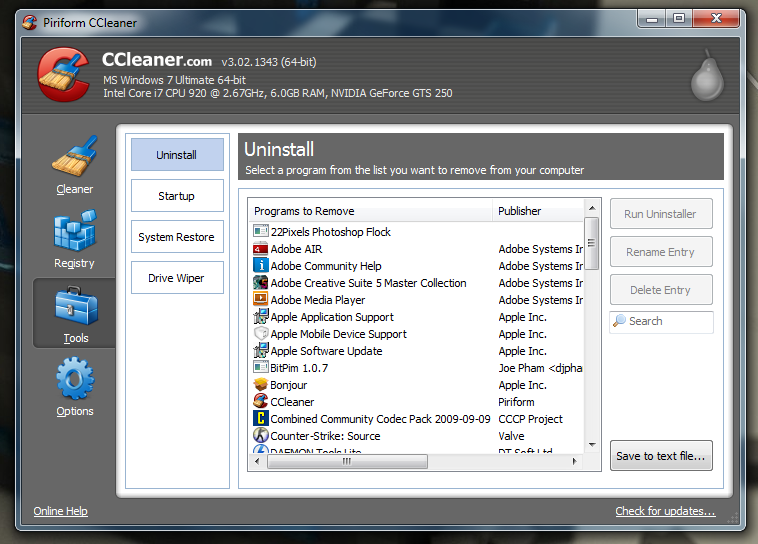Click the Run Uninstaller button
This screenshot has width=758, height=544.
pos(661,214)
